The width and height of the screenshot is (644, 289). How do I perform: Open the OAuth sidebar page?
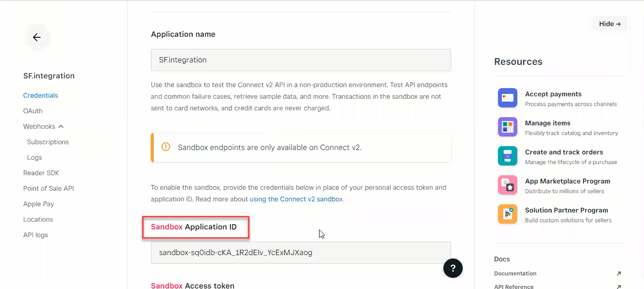point(33,111)
